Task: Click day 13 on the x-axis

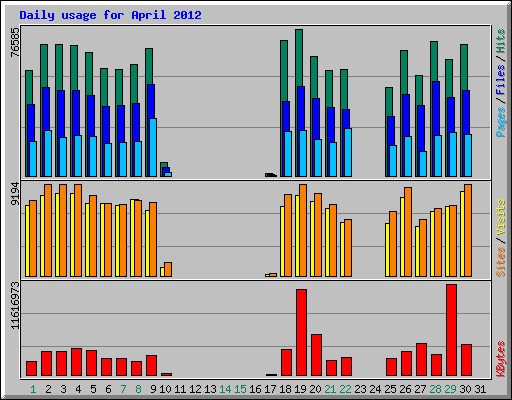Action: 210,389
